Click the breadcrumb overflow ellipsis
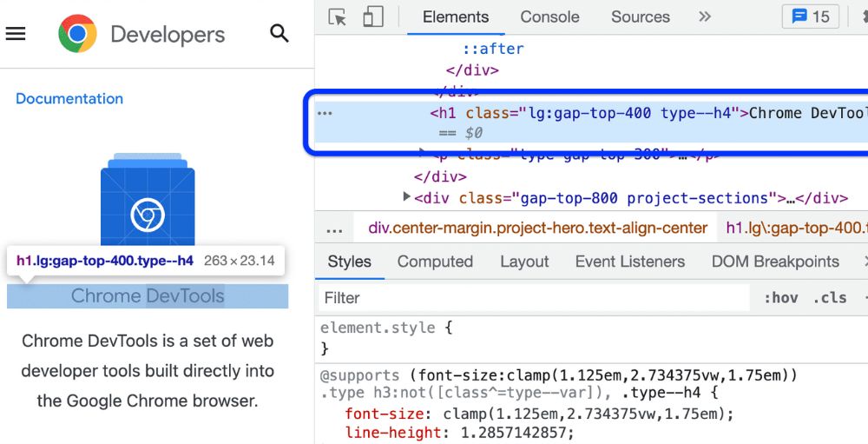 tap(334, 229)
